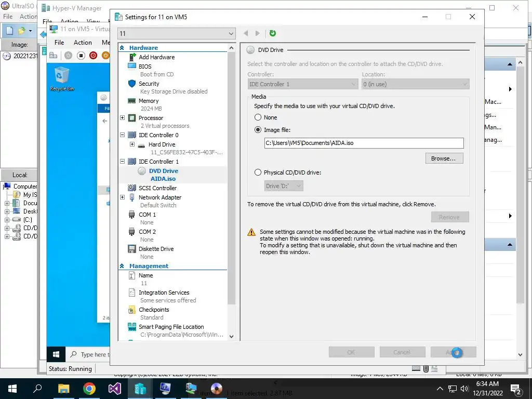Click the IDE Controller 0 icon
The image size is (532, 399).
coord(132,135)
